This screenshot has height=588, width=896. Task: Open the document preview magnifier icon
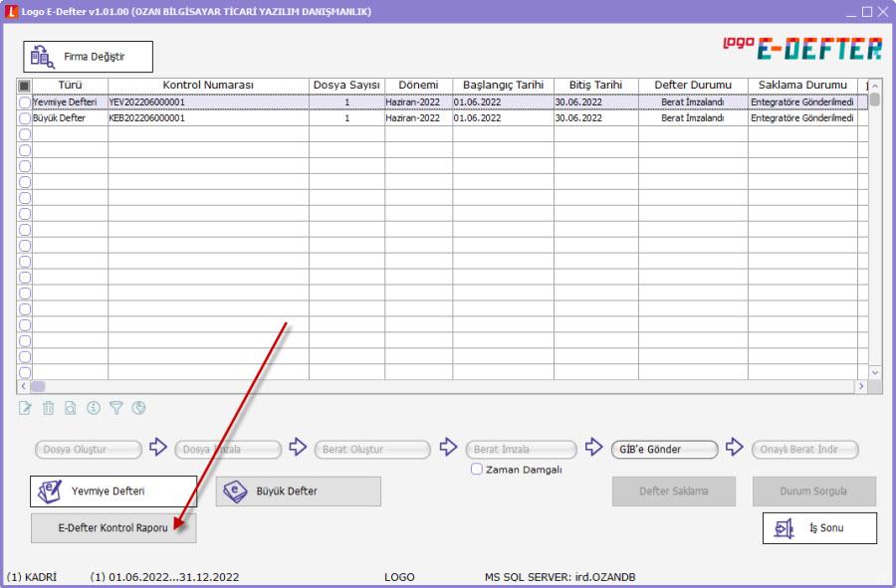71,407
